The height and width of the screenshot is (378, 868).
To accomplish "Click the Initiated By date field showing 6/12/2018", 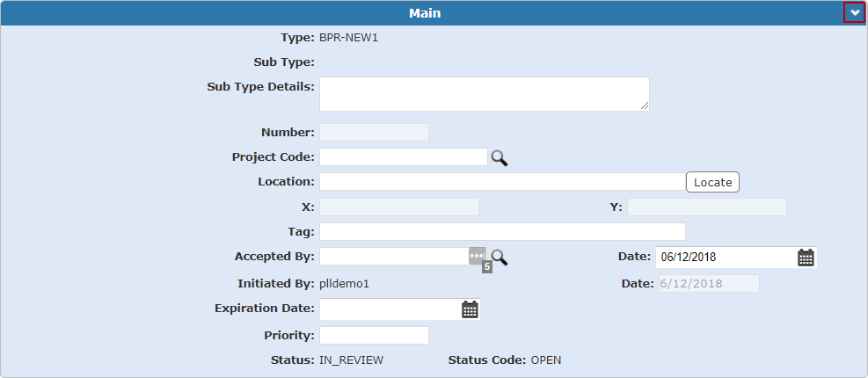I will point(709,283).
